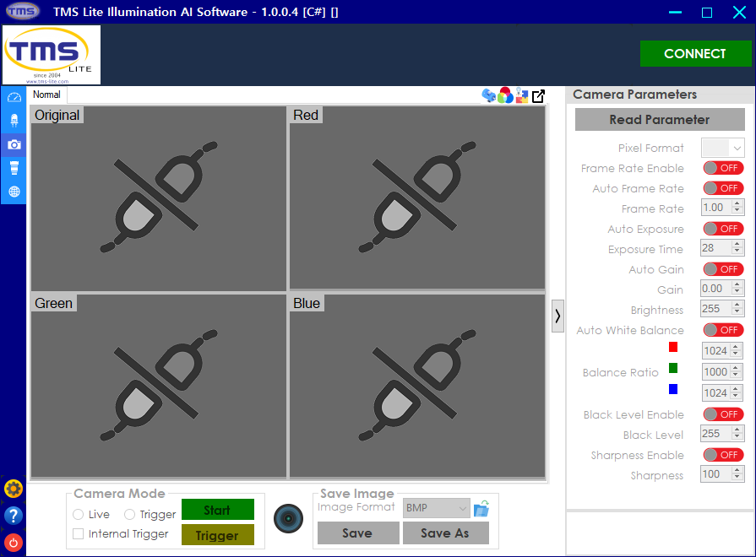Viewport: 756px width, 557px height.
Task: Select the lens panel icon in sidebar
Action: pos(13,167)
